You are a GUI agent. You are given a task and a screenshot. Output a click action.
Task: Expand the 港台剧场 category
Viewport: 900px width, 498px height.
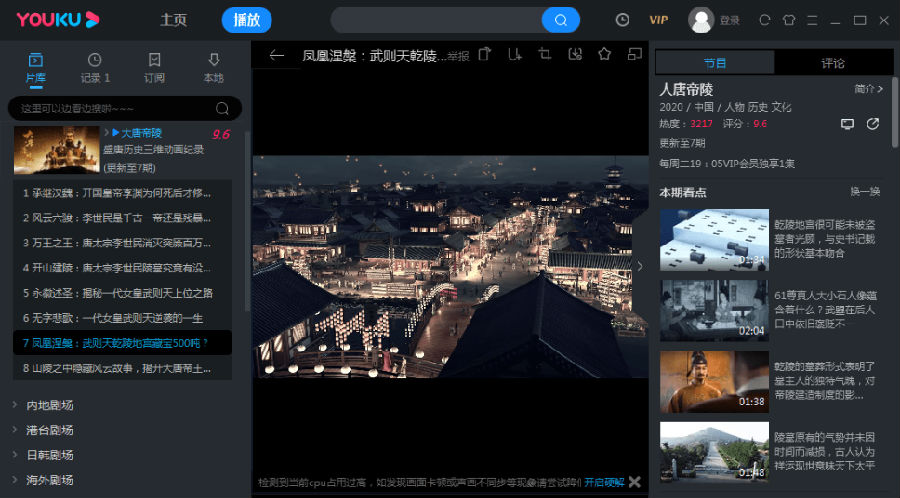coord(50,430)
